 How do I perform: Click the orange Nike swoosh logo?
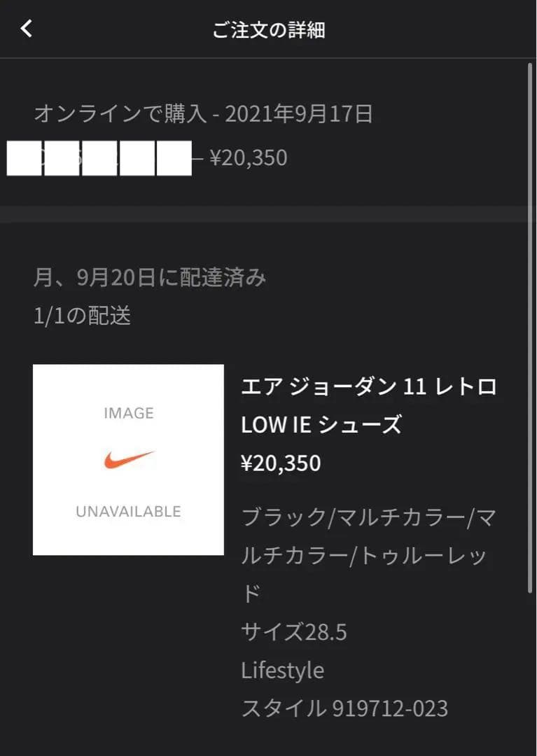pyautogui.click(x=128, y=460)
